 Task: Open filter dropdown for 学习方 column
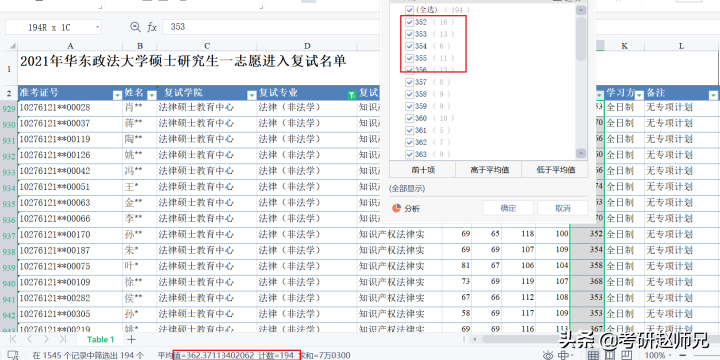(639, 95)
